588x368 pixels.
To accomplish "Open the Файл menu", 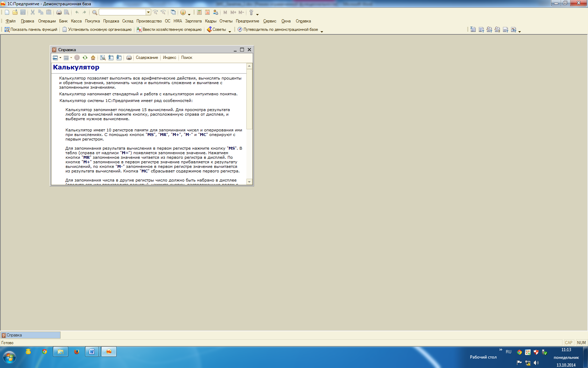I will coord(10,21).
